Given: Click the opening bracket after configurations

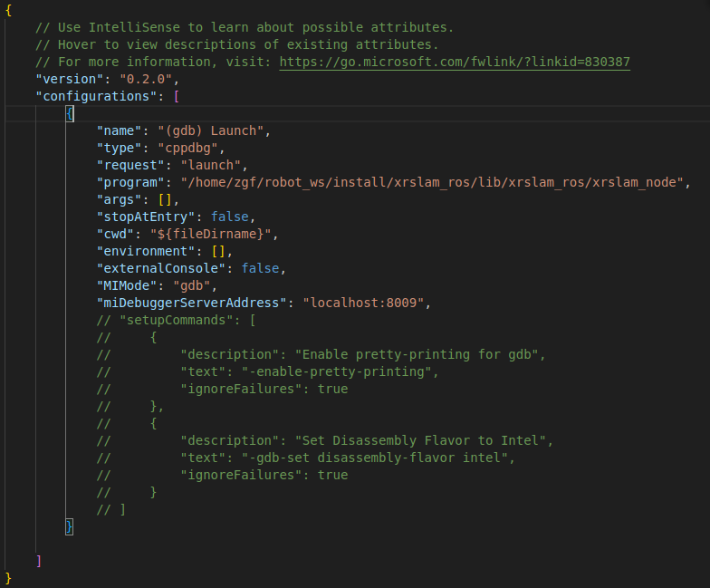Looking at the screenshot, I should click(x=176, y=96).
